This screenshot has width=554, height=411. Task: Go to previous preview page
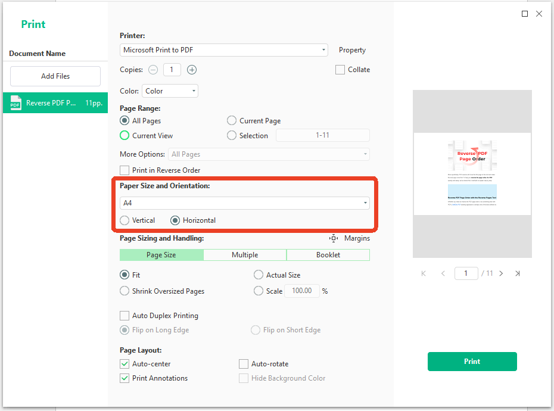(443, 273)
